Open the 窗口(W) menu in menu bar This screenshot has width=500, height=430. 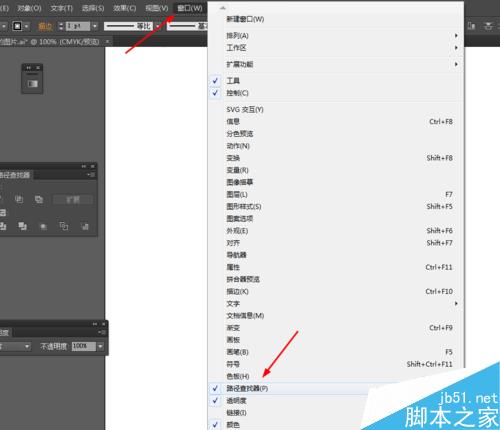click(x=190, y=8)
